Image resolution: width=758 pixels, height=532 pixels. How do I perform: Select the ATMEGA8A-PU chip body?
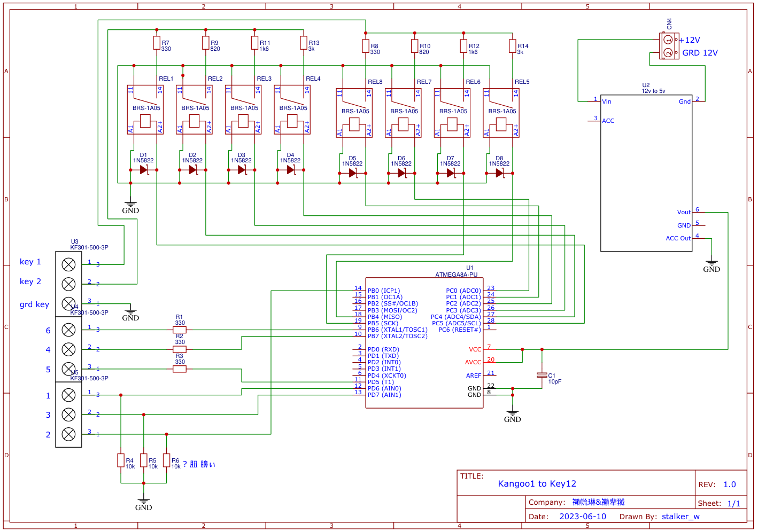coord(424,343)
